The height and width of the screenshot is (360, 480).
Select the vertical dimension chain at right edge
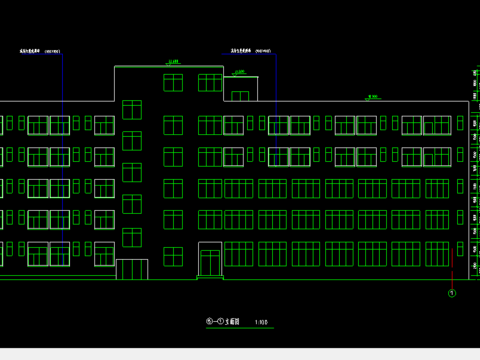[x=475, y=173]
